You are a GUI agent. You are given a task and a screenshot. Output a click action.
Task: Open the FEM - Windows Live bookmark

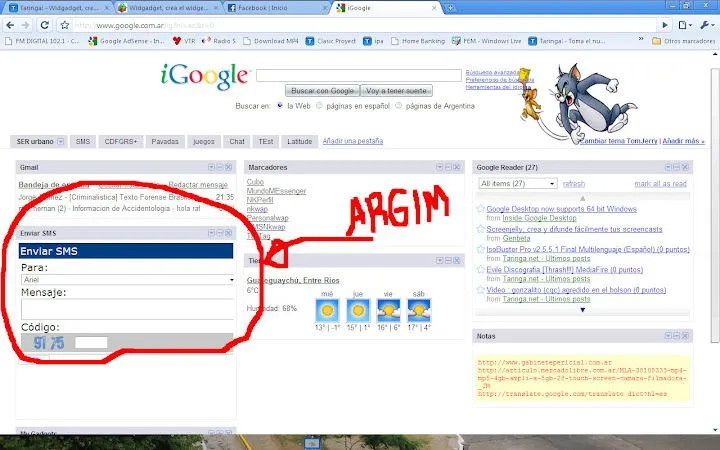(x=486, y=41)
